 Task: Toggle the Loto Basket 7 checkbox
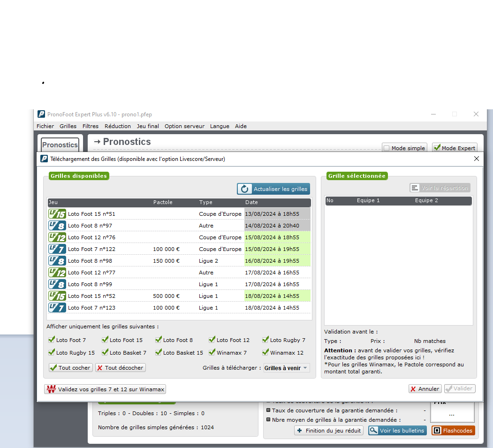point(105,352)
